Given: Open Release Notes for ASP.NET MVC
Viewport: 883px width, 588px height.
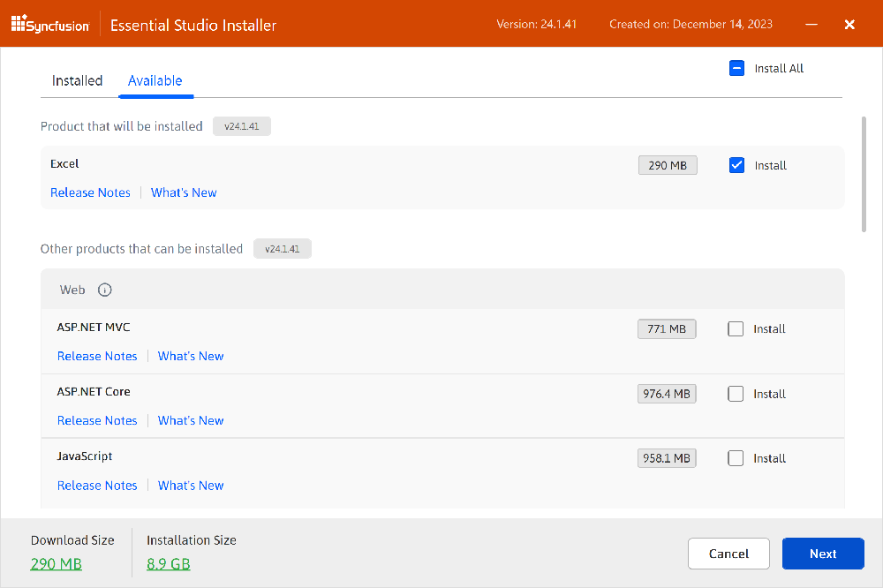Looking at the screenshot, I should pyautogui.click(x=97, y=356).
